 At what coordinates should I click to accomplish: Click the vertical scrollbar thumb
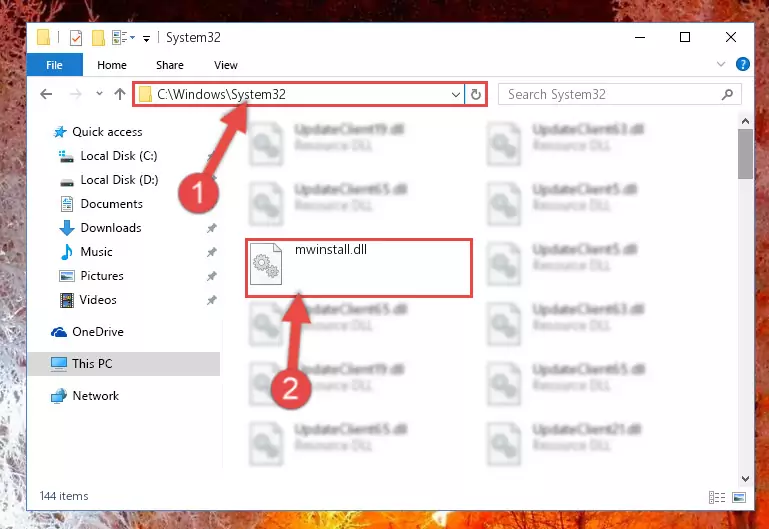point(745,154)
